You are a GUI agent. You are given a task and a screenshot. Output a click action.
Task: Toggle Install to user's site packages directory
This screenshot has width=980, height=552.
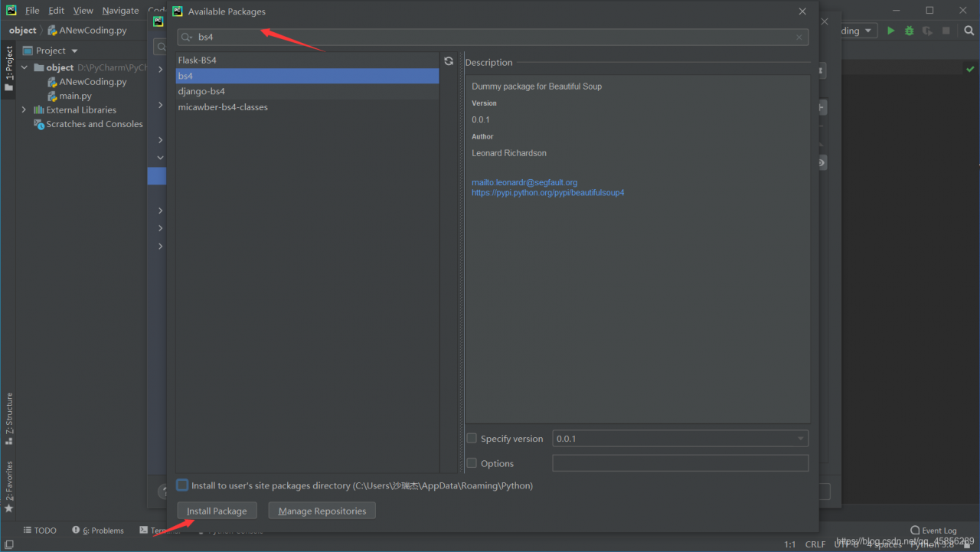click(x=182, y=485)
